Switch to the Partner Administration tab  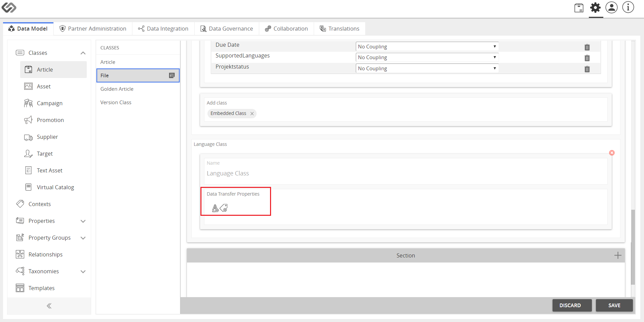[93, 29]
